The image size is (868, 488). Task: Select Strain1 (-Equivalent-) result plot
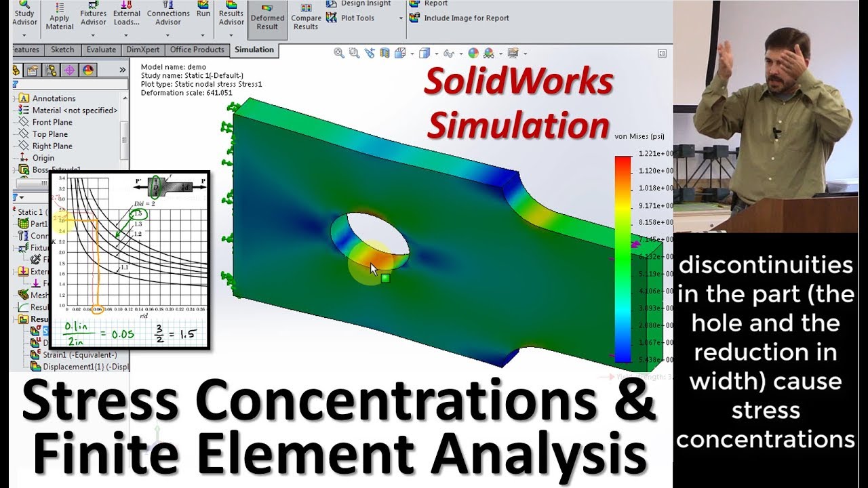(73, 354)
